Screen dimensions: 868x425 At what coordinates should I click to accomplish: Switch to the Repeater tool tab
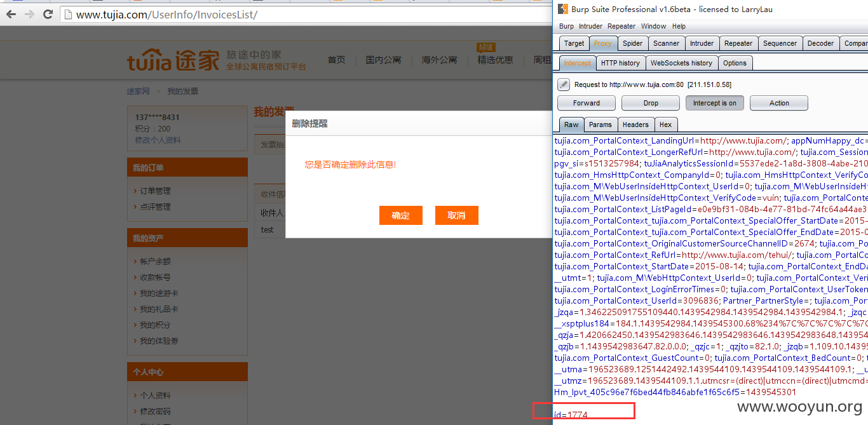click(738, 43)
